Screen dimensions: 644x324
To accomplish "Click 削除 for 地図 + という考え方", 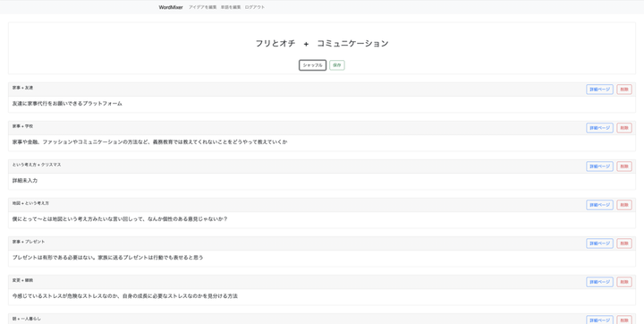I will pos(624,205).
